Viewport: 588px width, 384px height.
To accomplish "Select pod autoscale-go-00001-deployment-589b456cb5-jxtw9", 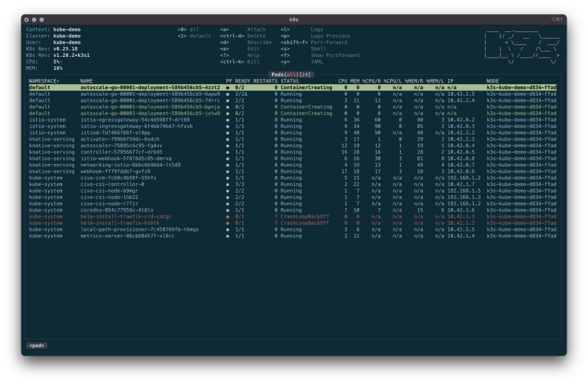I will tap(293, 113).
